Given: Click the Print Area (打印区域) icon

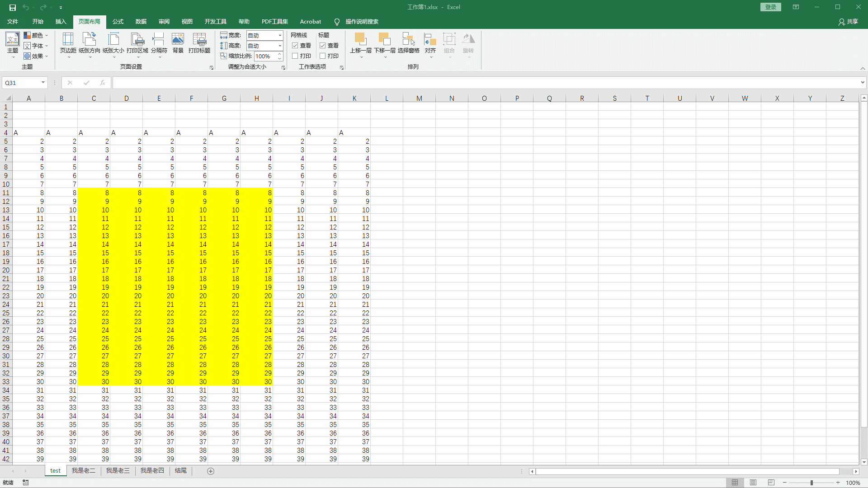Looking at the screenshot, I should click(x=137, y=45).
